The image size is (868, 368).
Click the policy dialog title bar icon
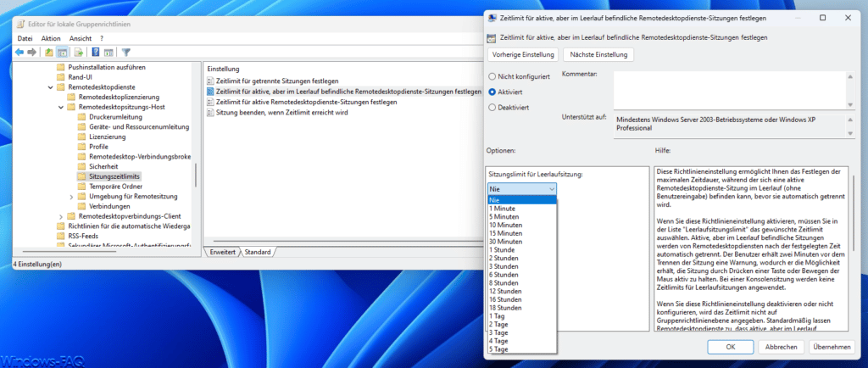pos(492,19)
